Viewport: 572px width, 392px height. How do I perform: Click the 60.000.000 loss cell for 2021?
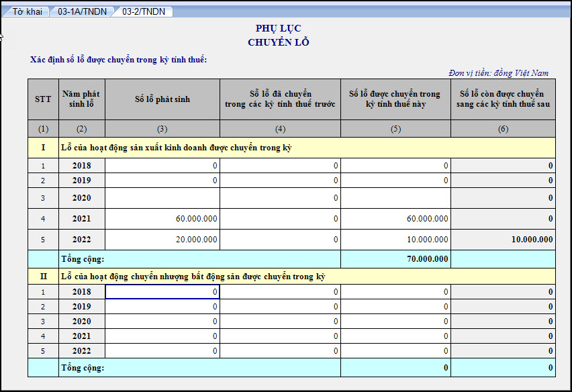click(x=162, y=219)
